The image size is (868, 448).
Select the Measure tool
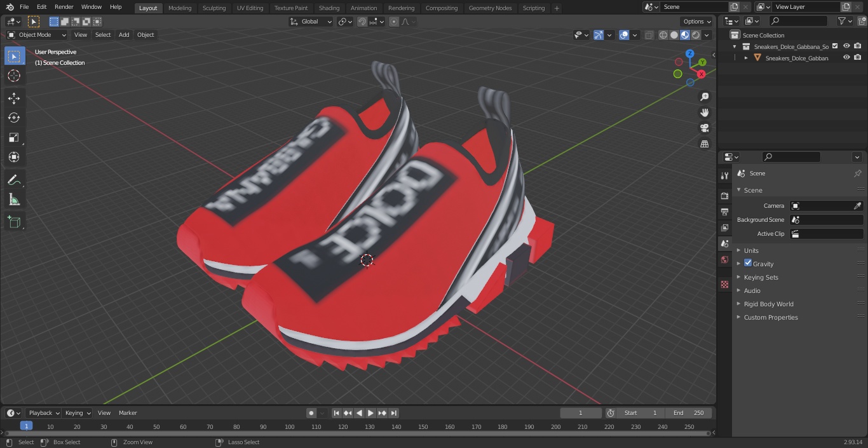pos(14,200)
